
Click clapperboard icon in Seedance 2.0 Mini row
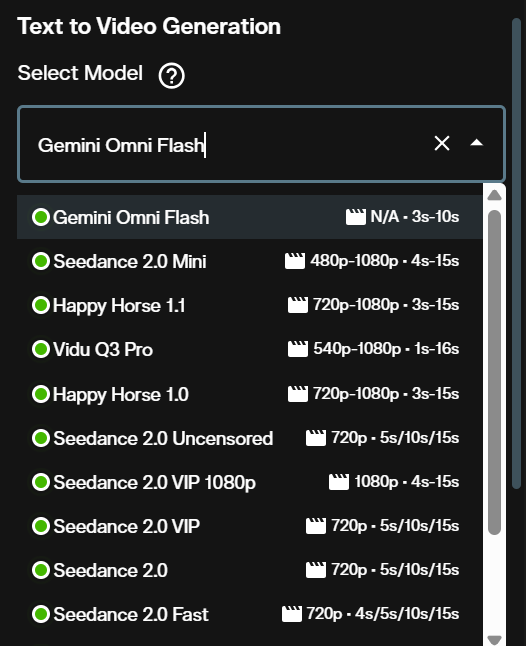tap(295, 261)
